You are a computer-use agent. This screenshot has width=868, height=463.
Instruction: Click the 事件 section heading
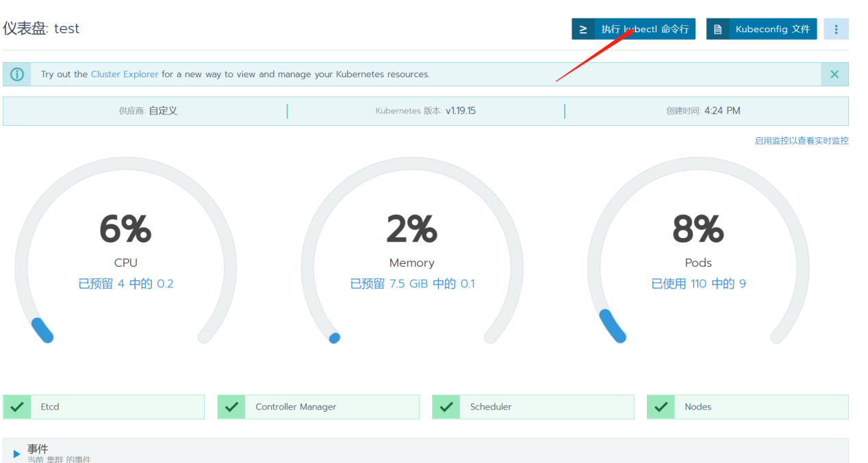click(38, 449)
